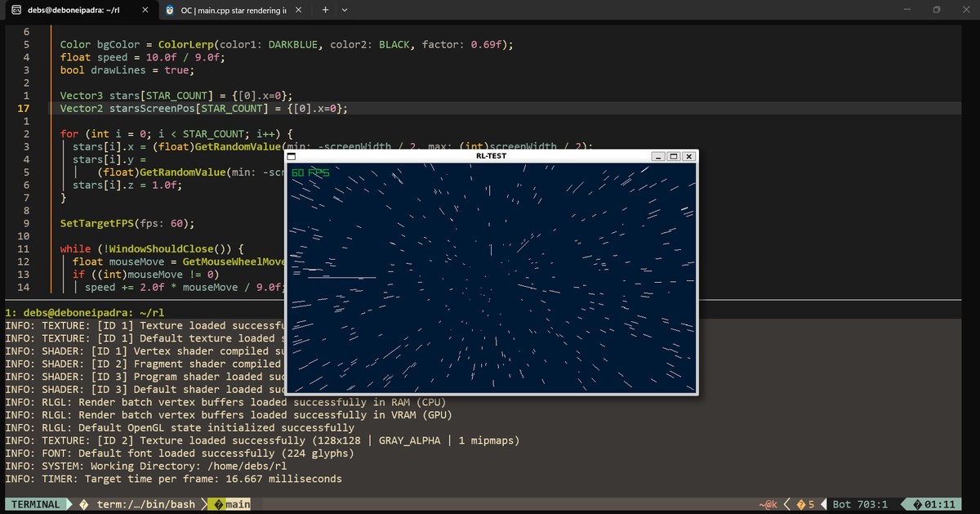Restore down the Windows Terminal window

coord(937,10)
